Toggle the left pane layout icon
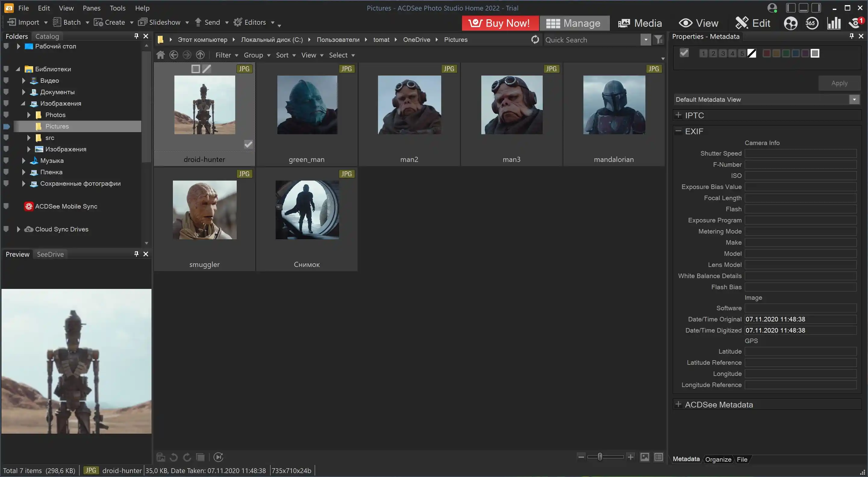The height and width of the screenshot is (477, 868). [791, 8]
